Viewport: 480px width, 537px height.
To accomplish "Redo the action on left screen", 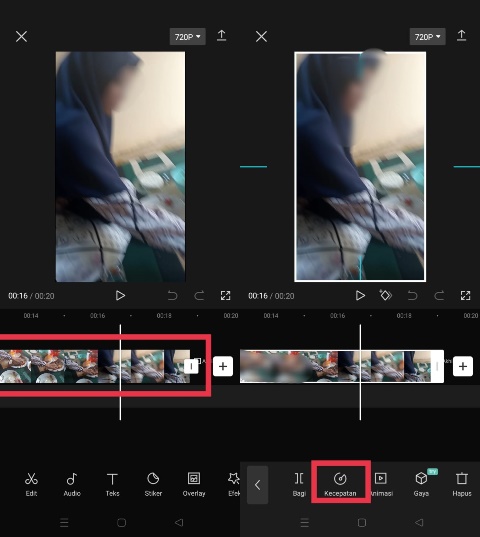I will (199, 296).
